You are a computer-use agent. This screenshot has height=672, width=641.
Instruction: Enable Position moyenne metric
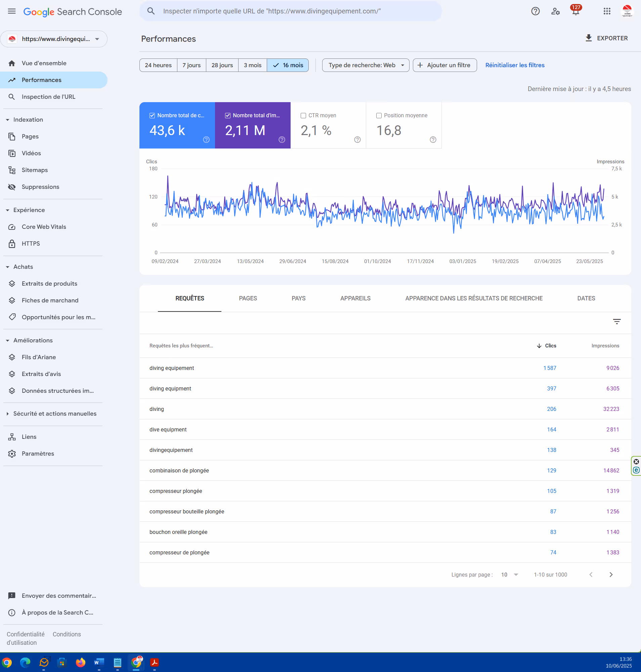pos(379,116)
